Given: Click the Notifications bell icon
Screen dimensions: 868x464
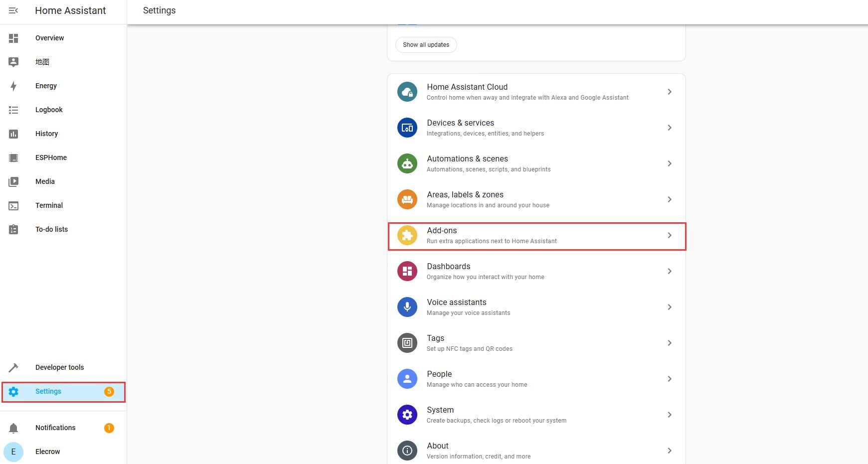Looking at the screenshot, I should click(13, 428).
